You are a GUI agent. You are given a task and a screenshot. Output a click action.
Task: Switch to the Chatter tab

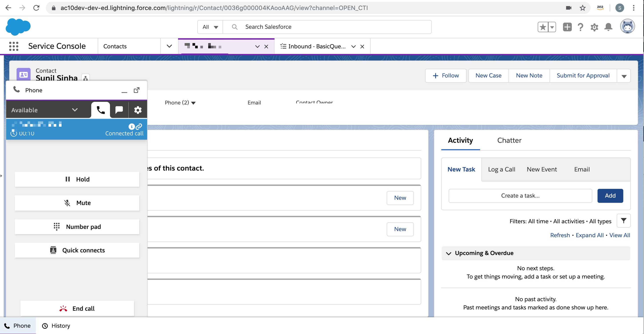tap(509, 140)
